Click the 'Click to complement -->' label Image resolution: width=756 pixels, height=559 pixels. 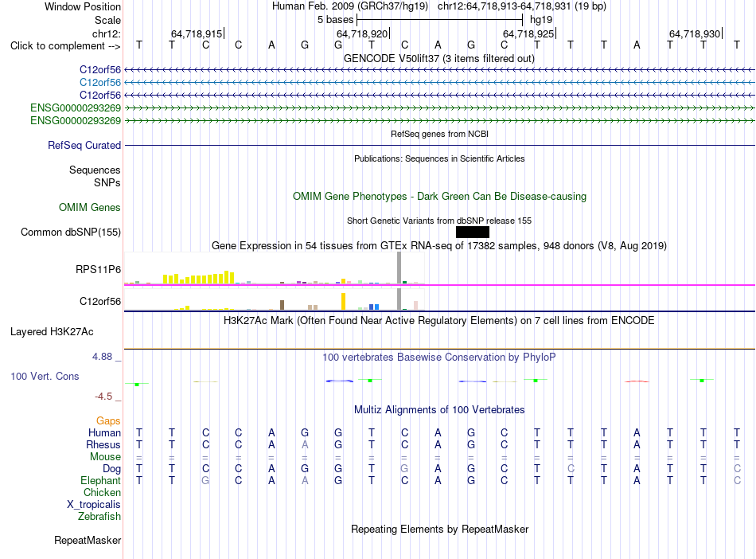tap(65, 46)
